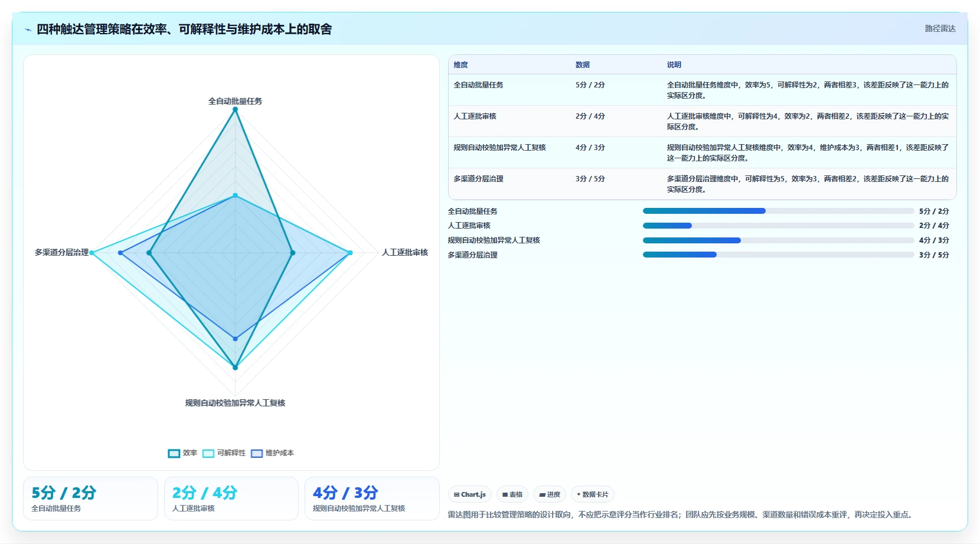Click table value 3分 / 5分

(x=590, y=179)
